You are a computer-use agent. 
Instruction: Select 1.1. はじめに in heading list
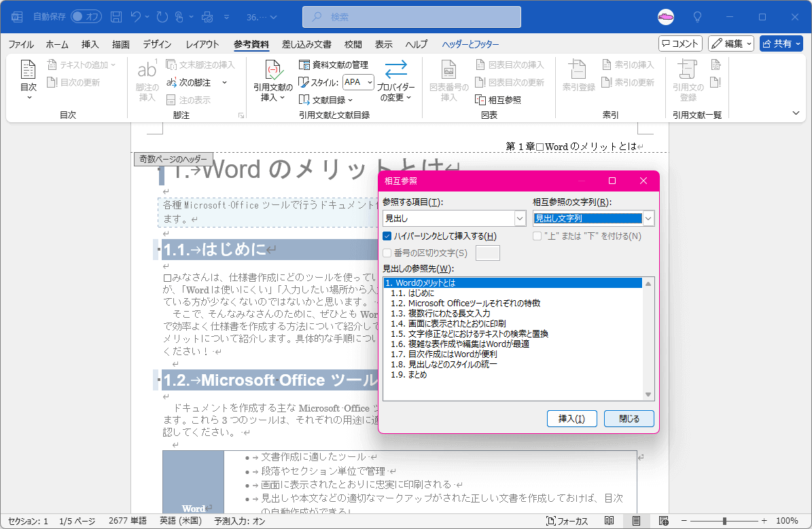coord(512,293)
